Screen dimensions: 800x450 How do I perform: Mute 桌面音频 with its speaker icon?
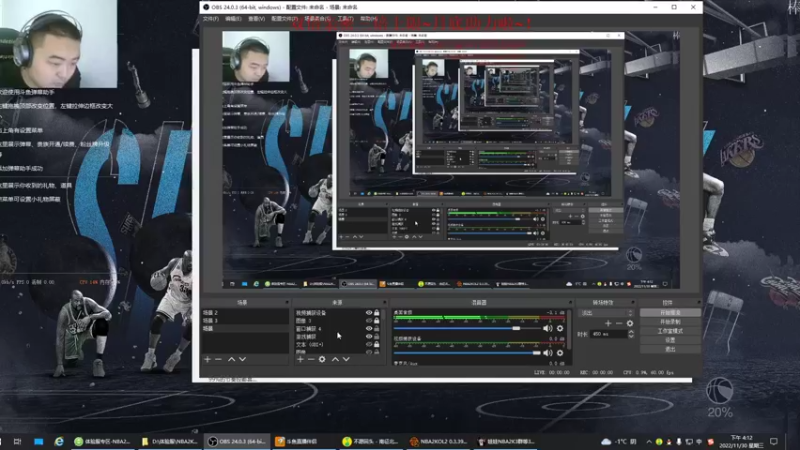tap(547, 328)
